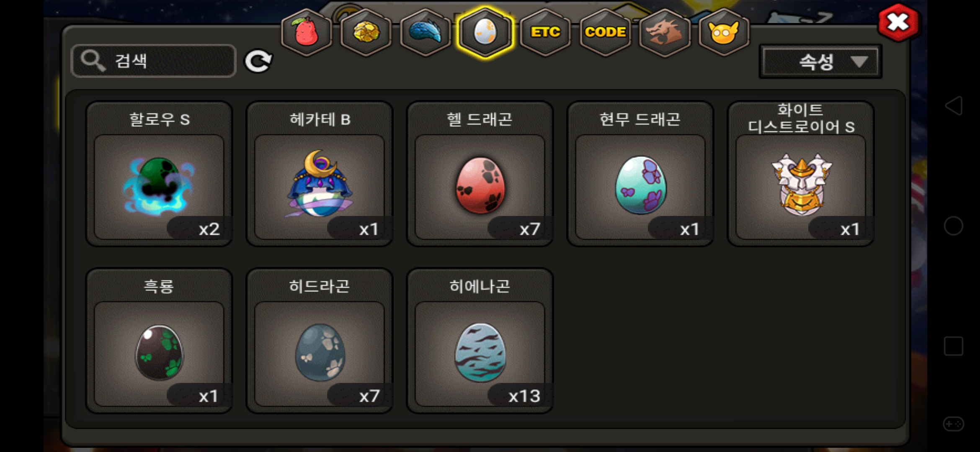Choose the 히에나곤 egg with x13
This screenshot has width=980, height=452.
coord(480,341)
